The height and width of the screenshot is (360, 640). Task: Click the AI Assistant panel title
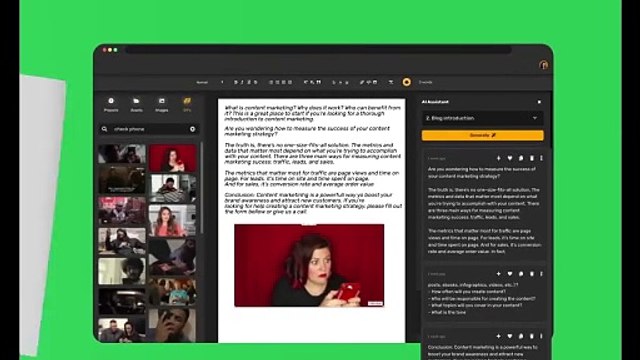(435, 102)
